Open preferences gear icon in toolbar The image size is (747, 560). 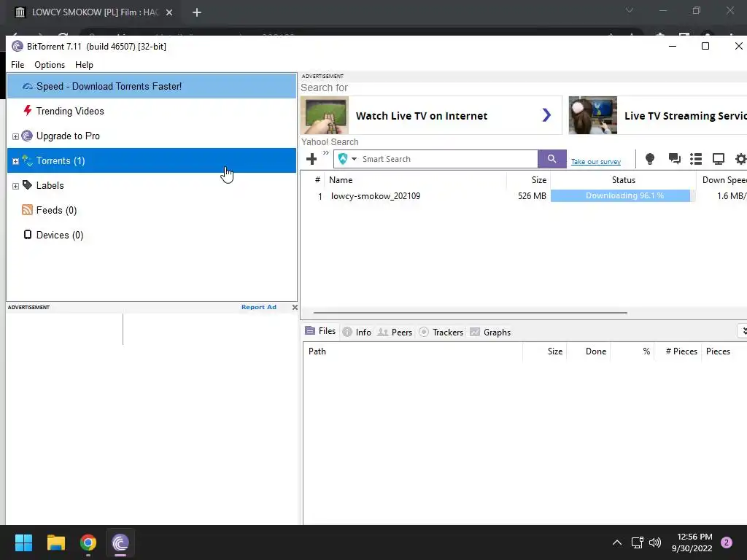pos(741,159)
